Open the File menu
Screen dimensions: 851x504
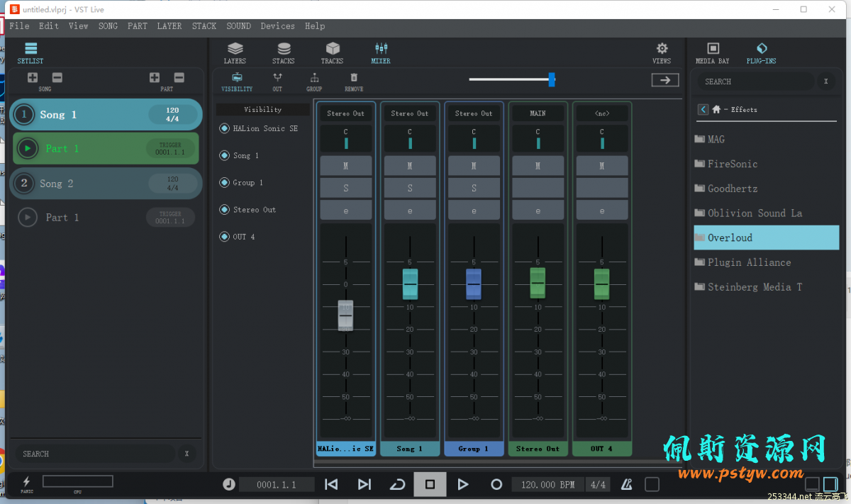pyautogui.click(x=19, y=26)
